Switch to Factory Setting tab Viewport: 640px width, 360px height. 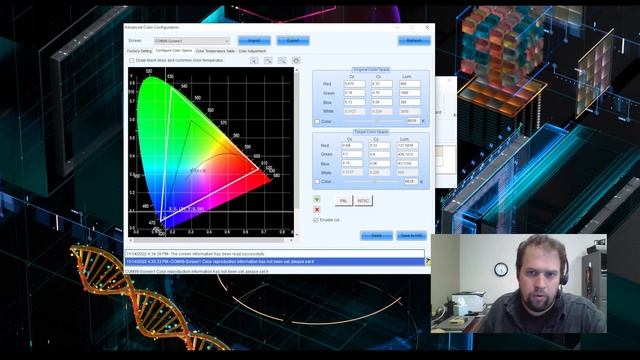point(139,51)
